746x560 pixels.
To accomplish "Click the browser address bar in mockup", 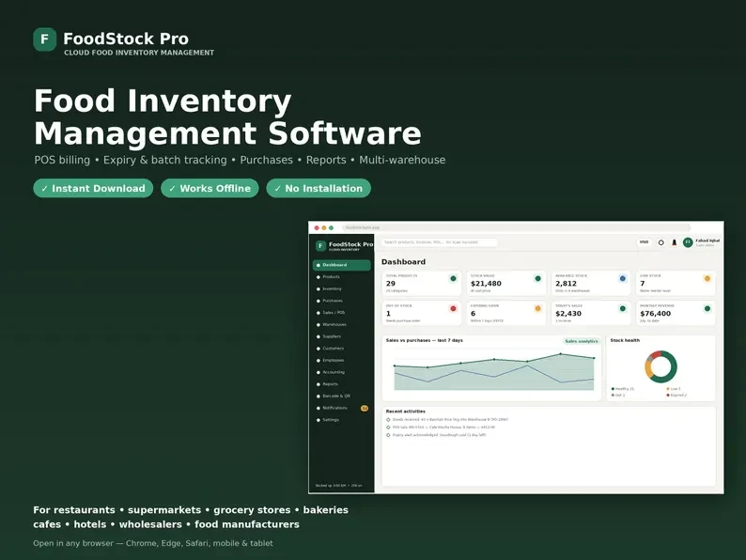I will (x=515, y=228).
